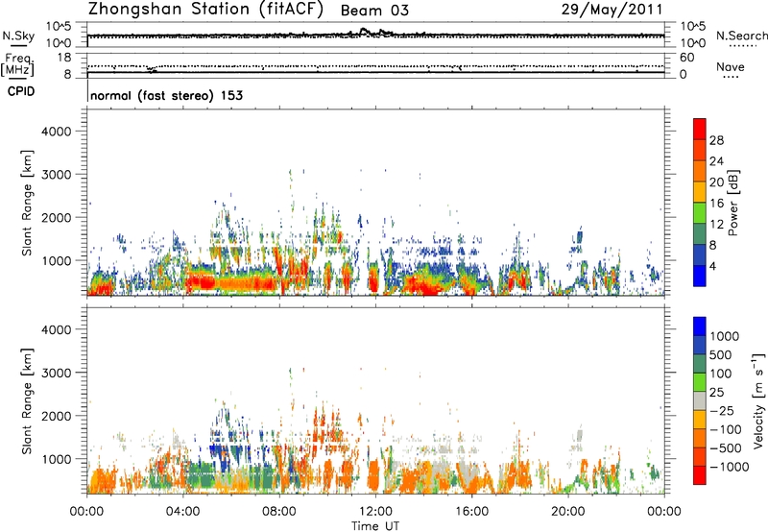This screenshot has width=768, height=532.
Task: Click the '08:00' time tick label
Action: 279,512
